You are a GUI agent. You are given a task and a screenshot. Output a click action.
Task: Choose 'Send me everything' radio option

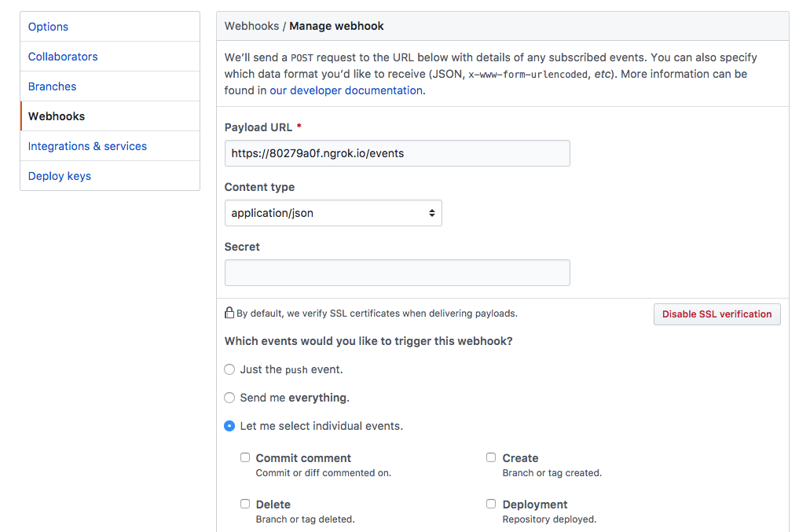[229, 398]
